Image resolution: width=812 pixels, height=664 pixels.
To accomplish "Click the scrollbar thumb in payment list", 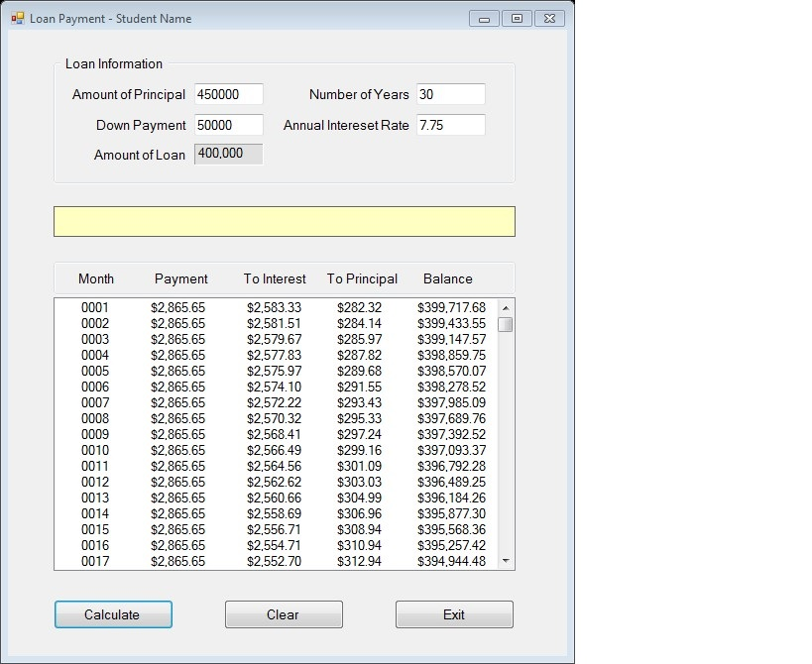I will 506,324.
